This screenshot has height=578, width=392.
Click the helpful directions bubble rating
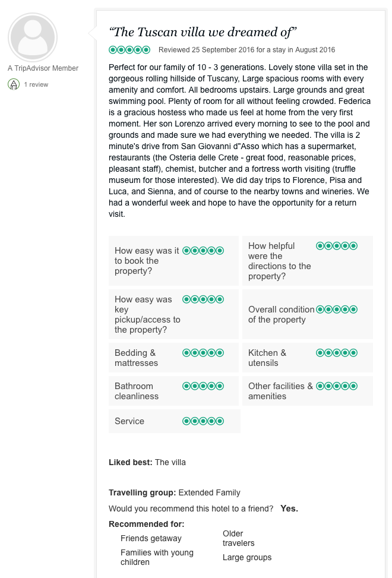click(x=337, y=245)
